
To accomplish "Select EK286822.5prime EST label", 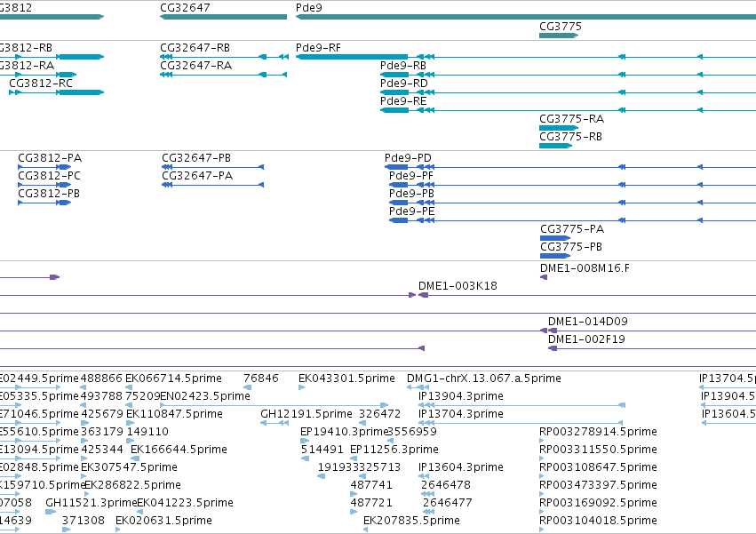I will (x=132, y=485).
